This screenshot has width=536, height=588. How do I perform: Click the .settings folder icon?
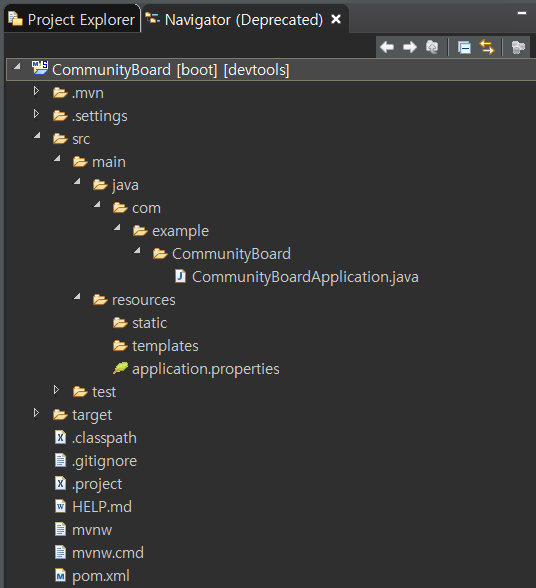60,116
